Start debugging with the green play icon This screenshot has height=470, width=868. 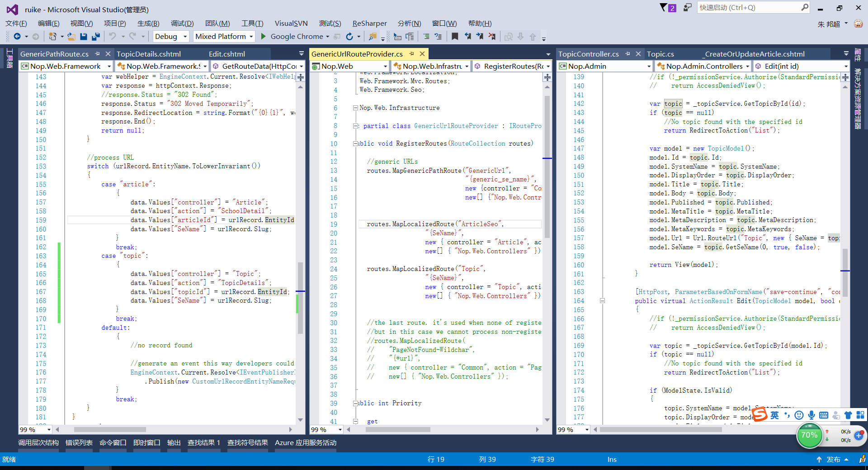(x=263, y=37)
